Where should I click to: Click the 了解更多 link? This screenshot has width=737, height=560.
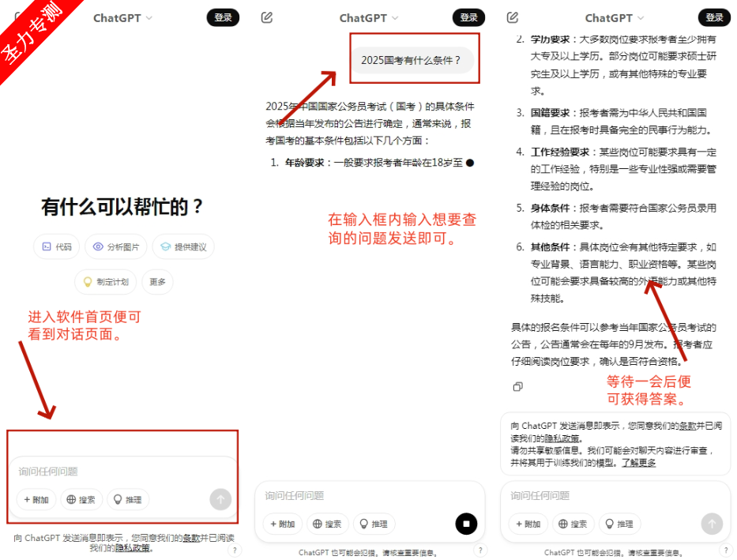(x=639, y=463)
